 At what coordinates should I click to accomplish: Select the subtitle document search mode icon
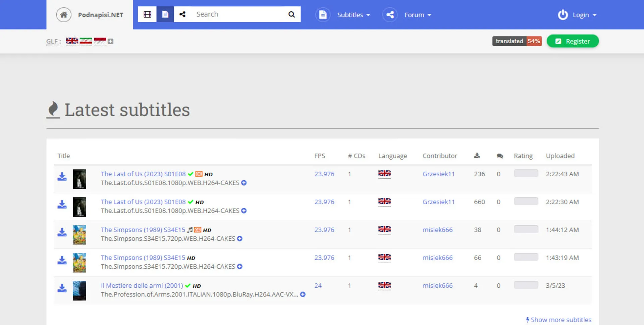pyautogui.click(x=165, y=14)
